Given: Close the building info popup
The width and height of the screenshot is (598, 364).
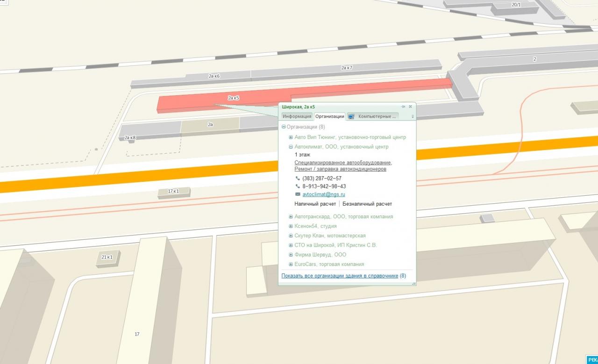Looking at the screenshot, I should (410, 107).
